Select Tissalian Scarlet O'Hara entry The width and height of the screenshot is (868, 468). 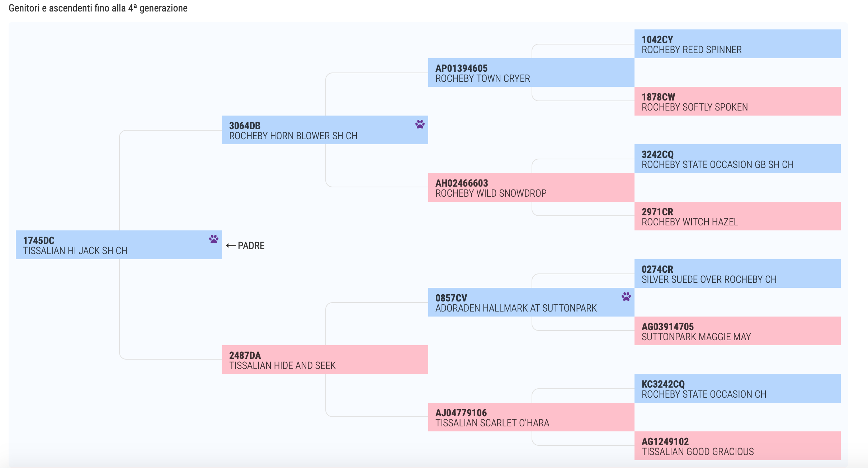tap(531, 417)
